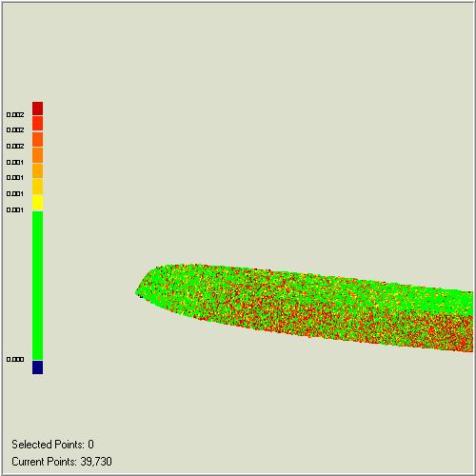The width and height of the screenshot is (476, 476).
Task: Click the "Selected Points: 0" status text
Action: tap(52, 445)
